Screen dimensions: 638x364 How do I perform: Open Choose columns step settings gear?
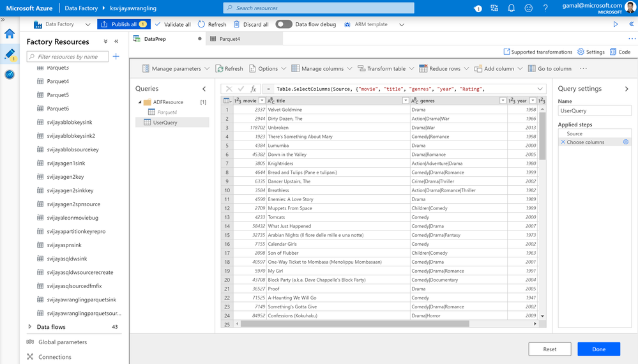tap(626, 142)
